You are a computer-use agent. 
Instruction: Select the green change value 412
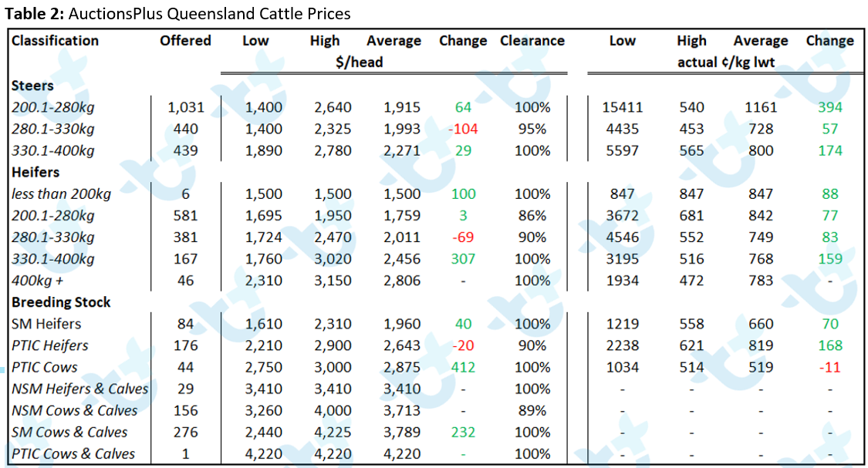[x=464, y=367]
